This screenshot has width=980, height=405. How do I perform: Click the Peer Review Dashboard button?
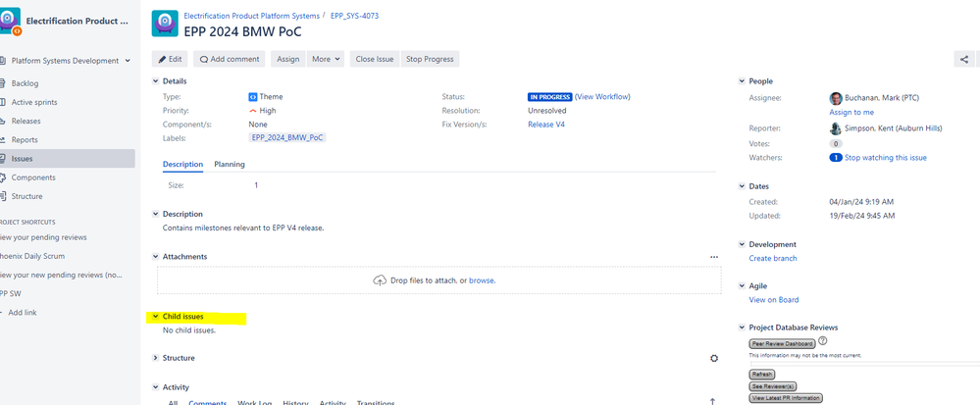783,344
